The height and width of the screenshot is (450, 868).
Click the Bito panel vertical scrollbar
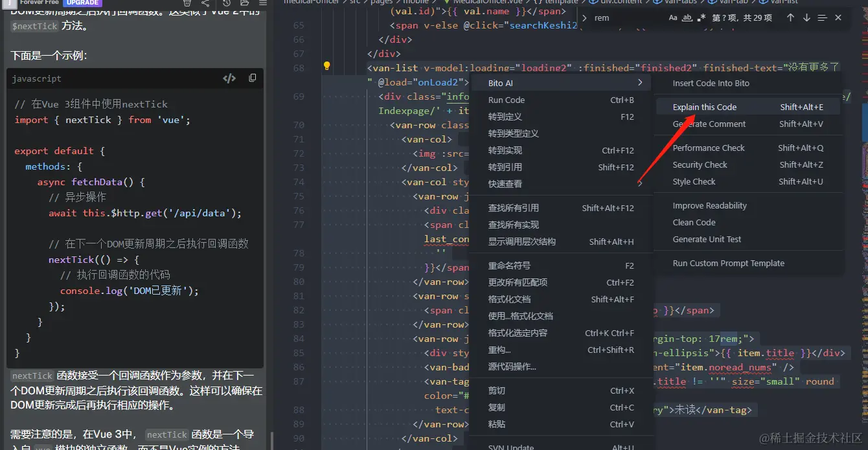(x=272, y=440)
